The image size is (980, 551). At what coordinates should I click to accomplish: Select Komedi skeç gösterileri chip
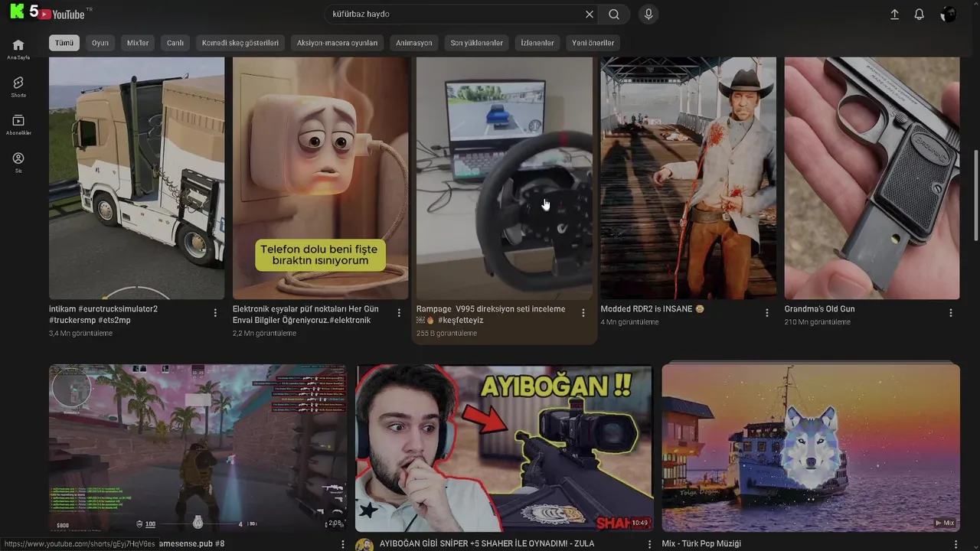(240, 43)
